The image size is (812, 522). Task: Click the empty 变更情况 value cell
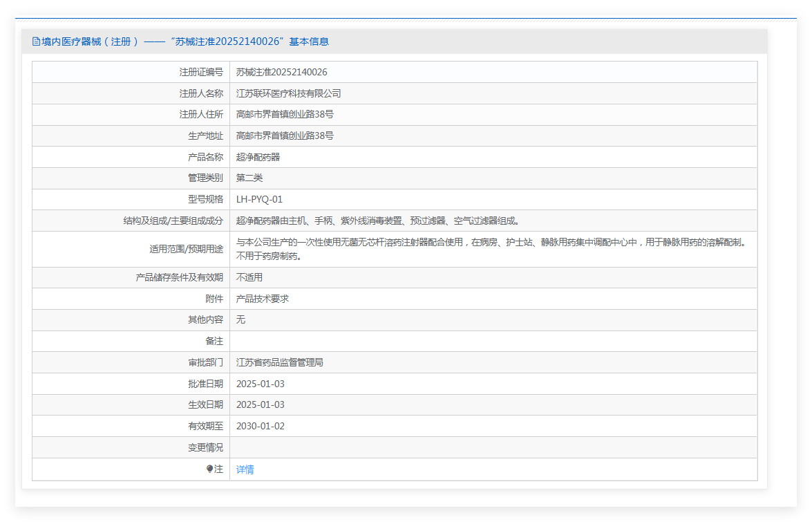click(x=493, y=447)
